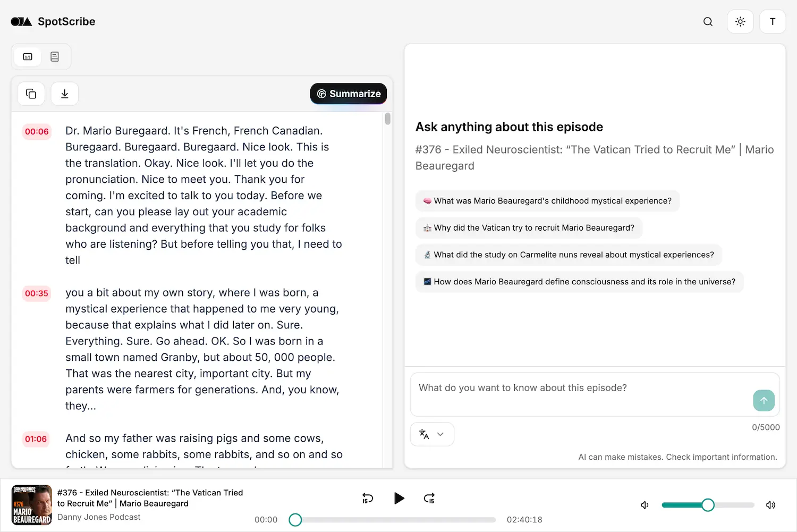This screenshot has width=797, height=532.
Task: Copy the transcript to clipboard
Action: tap(31, 94)
